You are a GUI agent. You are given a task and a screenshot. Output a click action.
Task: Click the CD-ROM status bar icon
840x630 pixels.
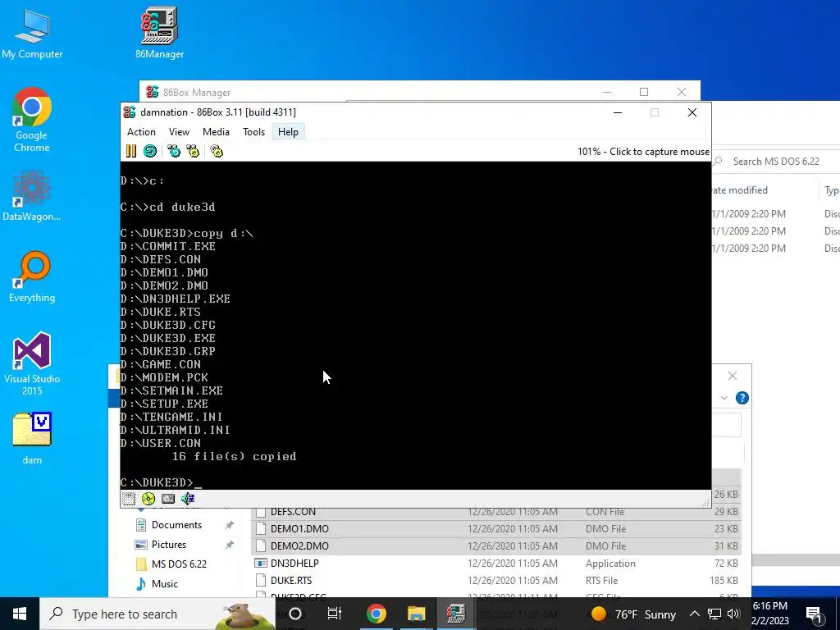[x=148, y=499]
